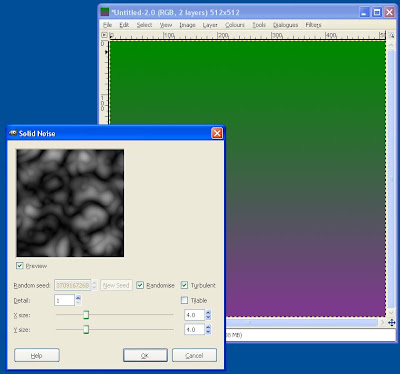
Task: Click the image menu arrow at ruler corner
Action: click(104, 35)
